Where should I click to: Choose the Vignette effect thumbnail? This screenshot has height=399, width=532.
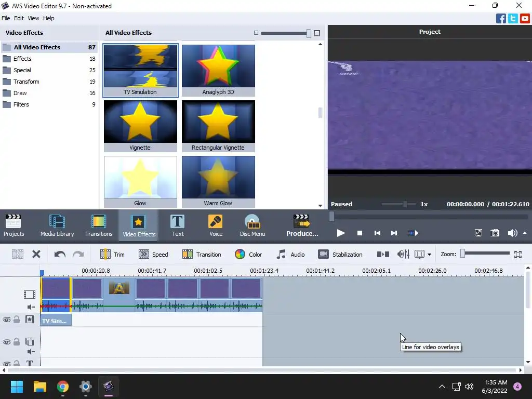(140, 126)
